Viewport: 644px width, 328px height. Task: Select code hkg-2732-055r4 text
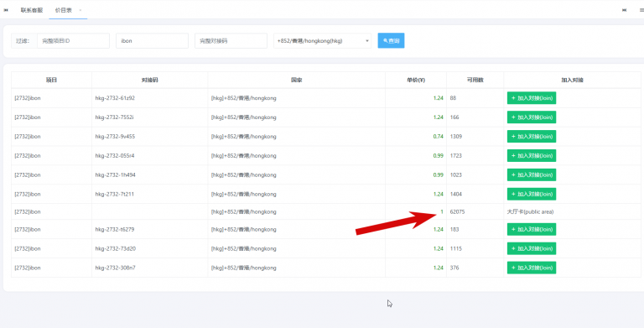[115, 156]
